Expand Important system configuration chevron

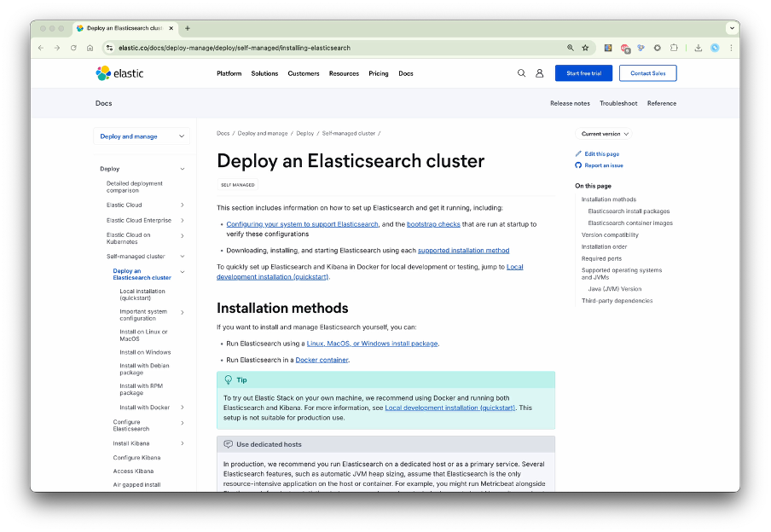[183, 312]
